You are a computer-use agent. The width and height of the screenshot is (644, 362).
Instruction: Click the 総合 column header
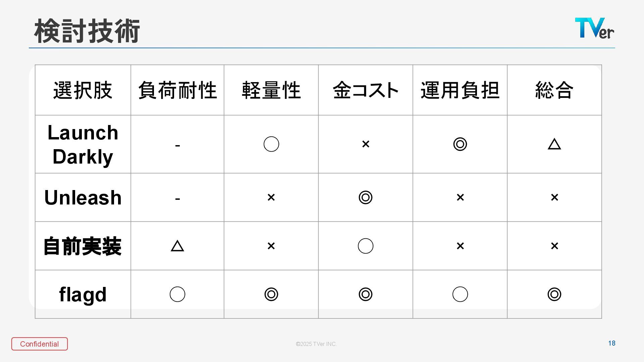[554, 90]
